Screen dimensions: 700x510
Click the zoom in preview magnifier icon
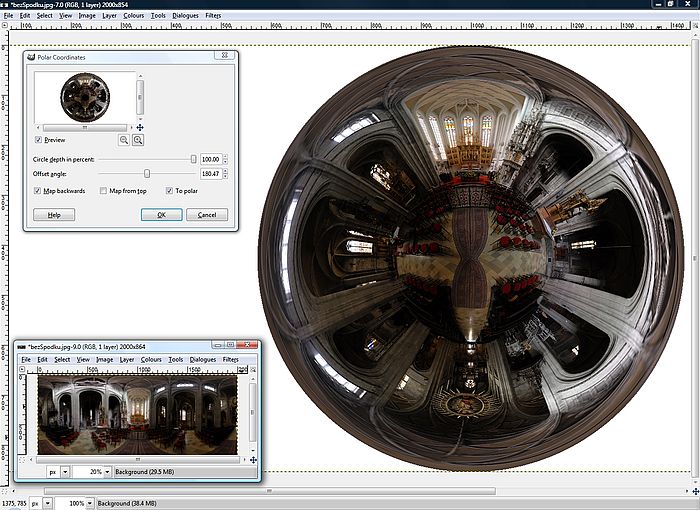point(138,140)
